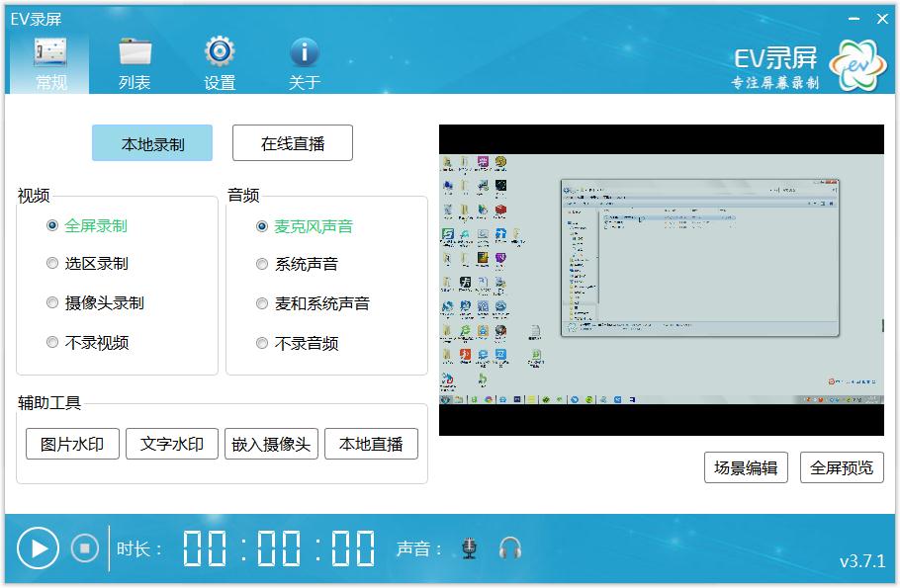Click the 图片水印 image watermark button
Viewport: 900px width, 588px height.
click(72, 444)
